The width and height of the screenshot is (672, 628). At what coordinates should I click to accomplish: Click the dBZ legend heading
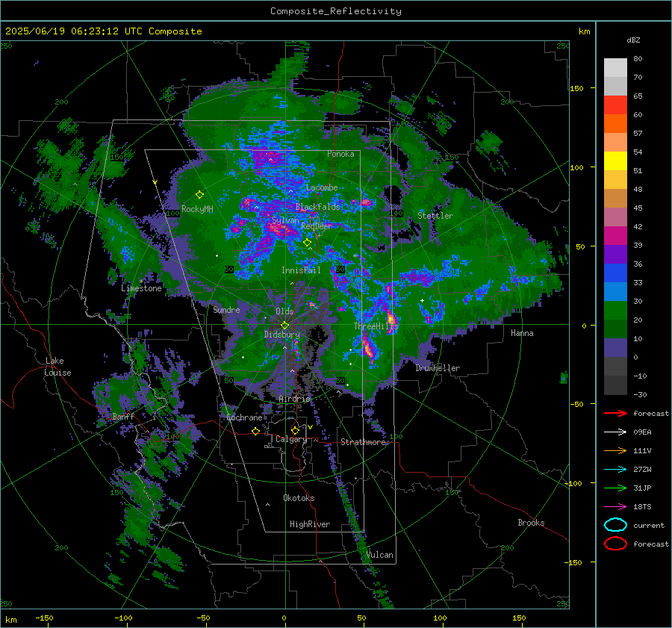pos(633,40)
